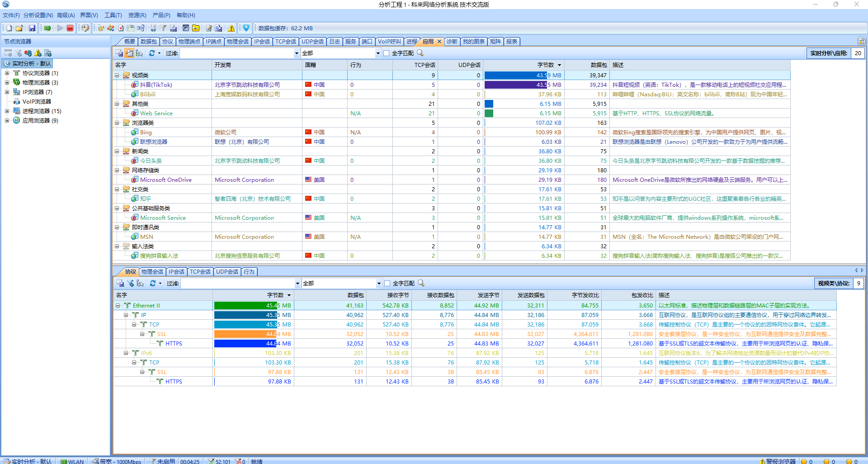
Task: Switch to the VoIP呼叫 tab
Action: click(x=389, y=41)
